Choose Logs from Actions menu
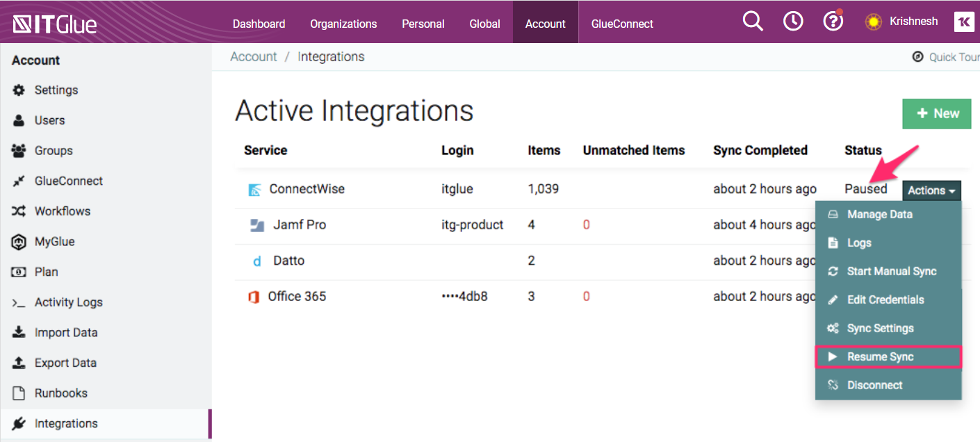The width and height of the screenshot is (980, 442). tap(888, 243)
